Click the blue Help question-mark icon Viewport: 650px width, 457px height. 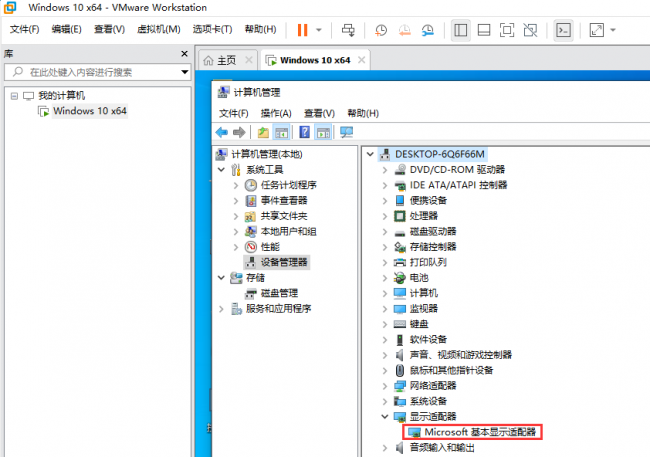pyautogui.click(x=304, y=133)
